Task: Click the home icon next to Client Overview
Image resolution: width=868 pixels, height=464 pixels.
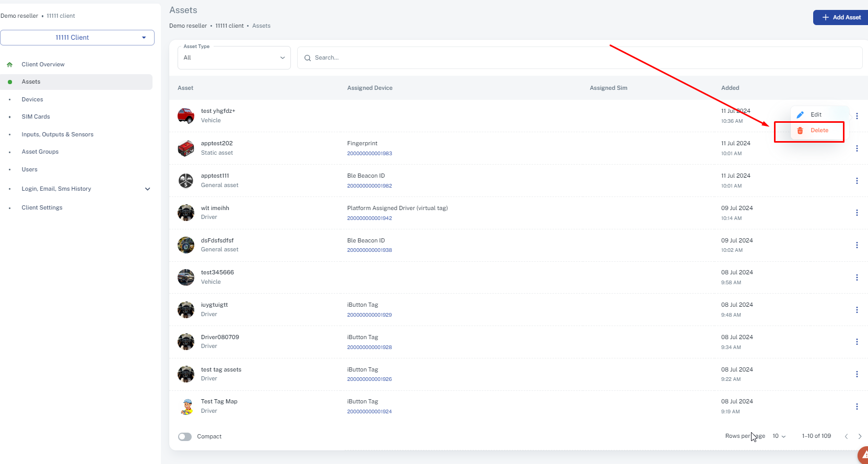Action: point(9,65)
